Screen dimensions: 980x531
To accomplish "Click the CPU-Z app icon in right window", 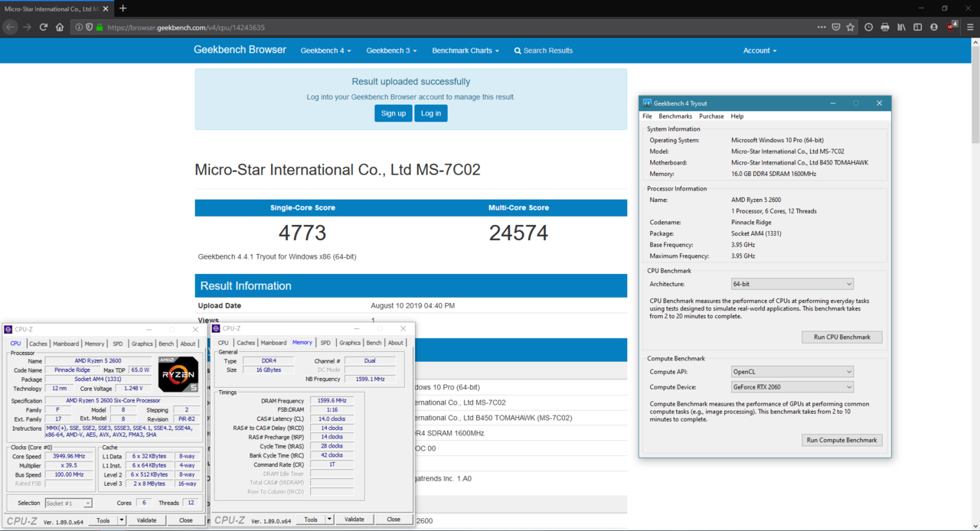I will [x=216, y=329].
